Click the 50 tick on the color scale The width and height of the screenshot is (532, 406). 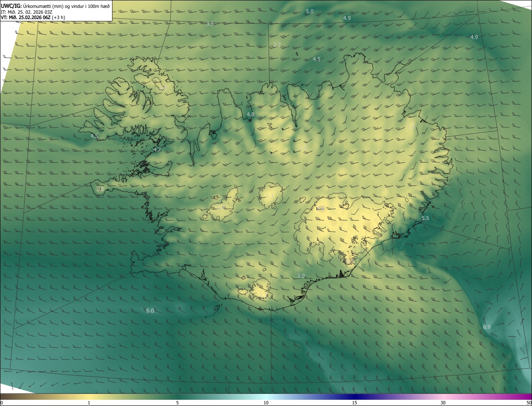tap(529, 403)
